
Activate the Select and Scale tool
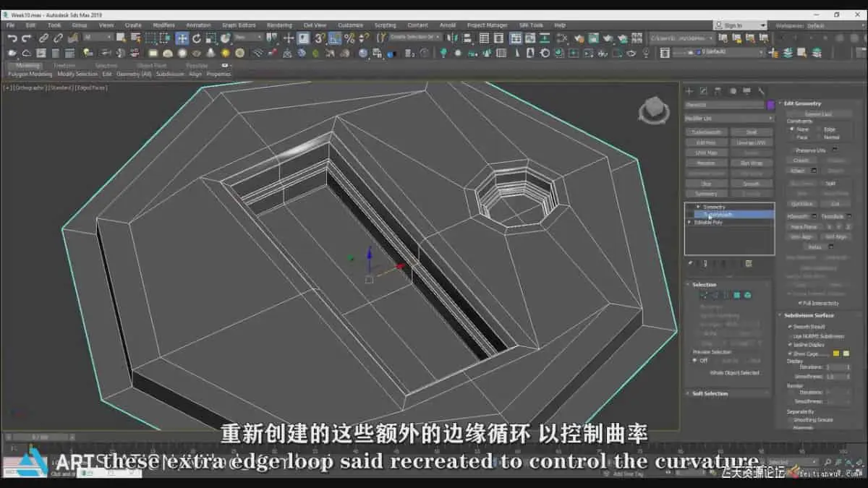(x=210, y=38)
